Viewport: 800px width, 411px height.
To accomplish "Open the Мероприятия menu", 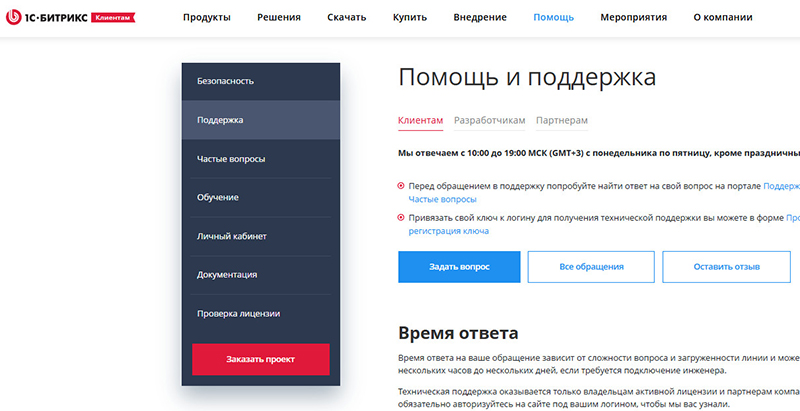I will [634, 17].
